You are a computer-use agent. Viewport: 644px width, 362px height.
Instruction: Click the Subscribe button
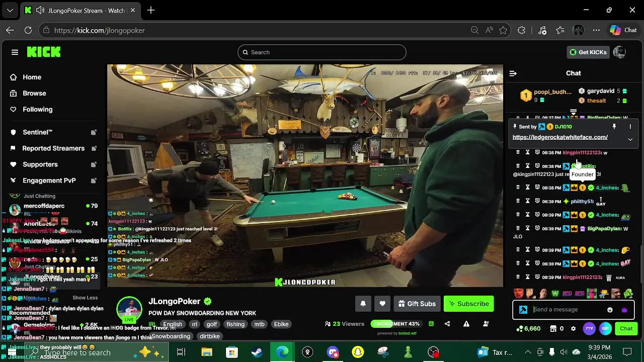pyautogui.click(x=469, y=304)
